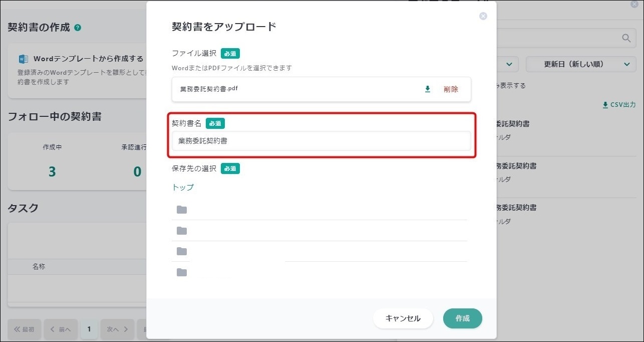The height and width of the screenshot is (342, 644).
Task: Export the list using CSV出力
Action: point(619,105)
